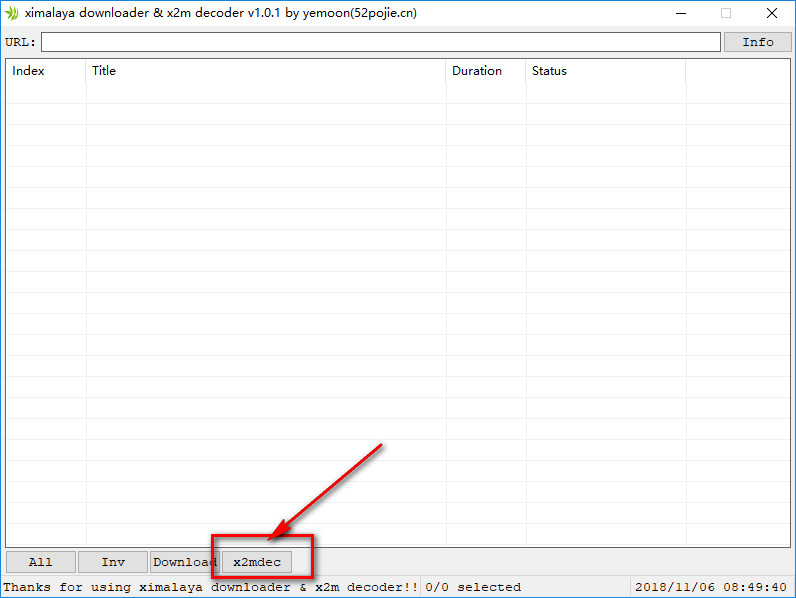Sort by the Duration column header
The image size is (796, 598).
pyautogui.click(x=486, y=71)
